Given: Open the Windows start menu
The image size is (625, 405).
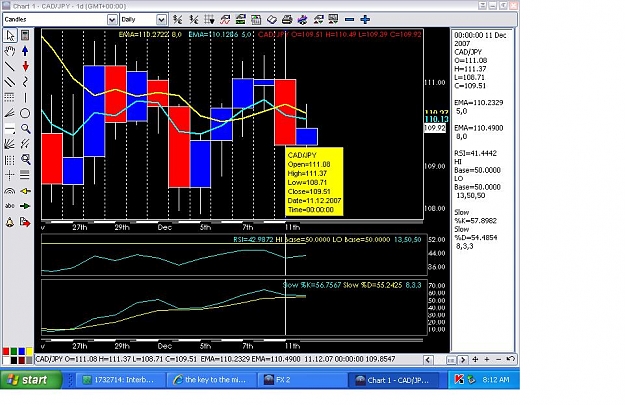Looking at the screenshot, I should tap(31, 380).
